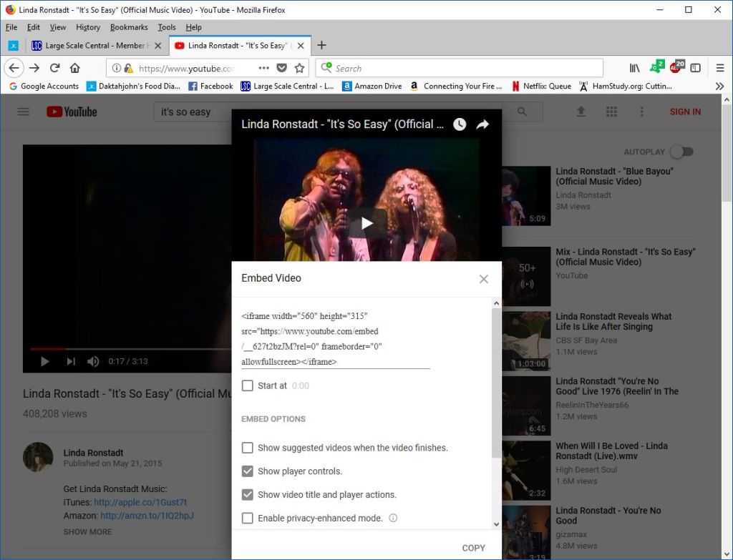The height and width of the screenshot is (560, 733).
Task: Open Blue Bayou video thumbnail
Action: point(526,196)
